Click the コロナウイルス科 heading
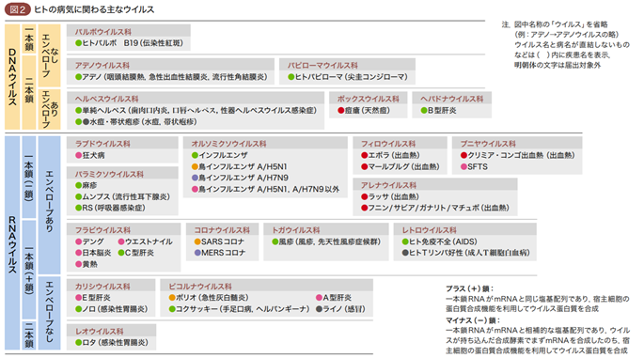The width and height of the screenshot is (644, 358). [222, 230]
